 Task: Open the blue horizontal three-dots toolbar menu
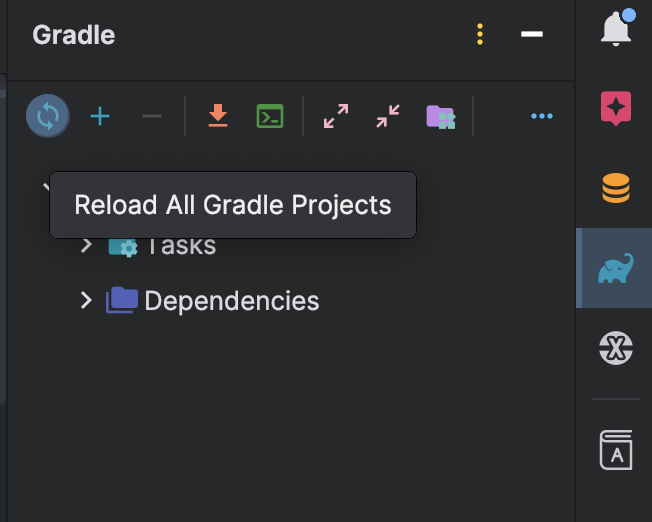542,116
